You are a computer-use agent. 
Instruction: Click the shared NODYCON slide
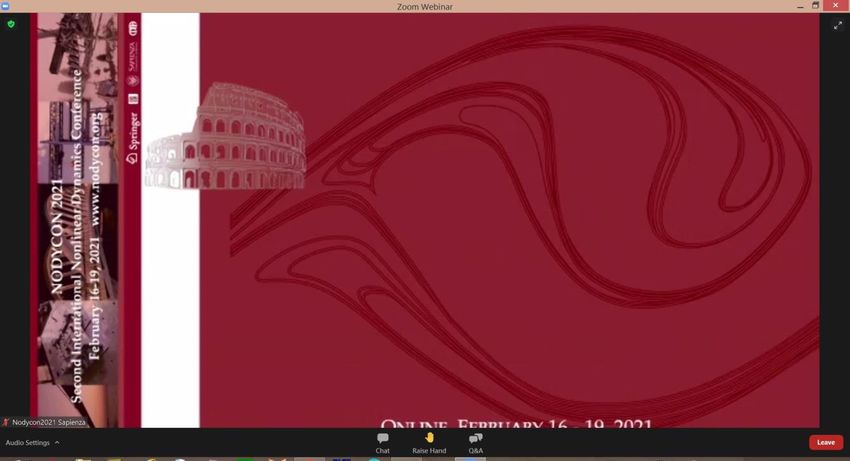[425, 220]
